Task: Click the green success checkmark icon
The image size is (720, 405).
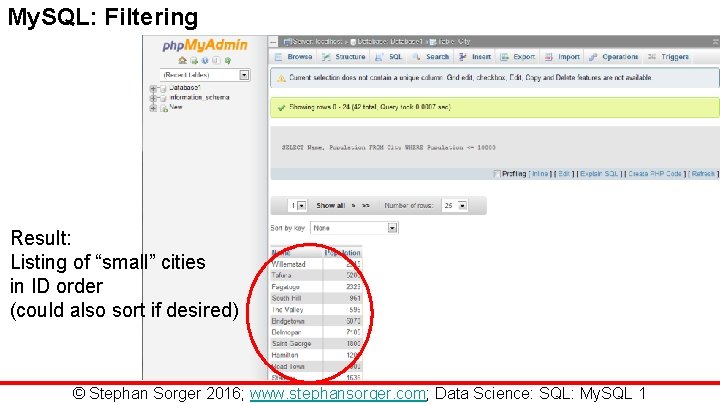Action: (281, 107)
